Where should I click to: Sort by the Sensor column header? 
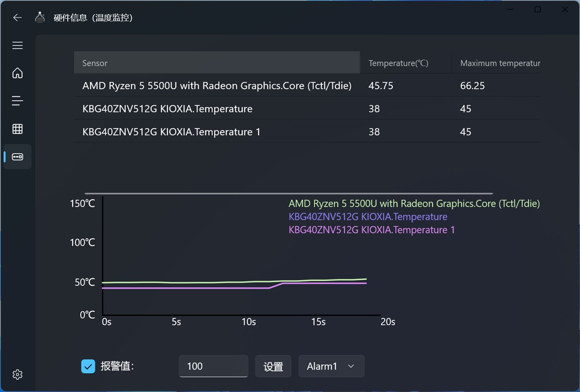(217, 63)
